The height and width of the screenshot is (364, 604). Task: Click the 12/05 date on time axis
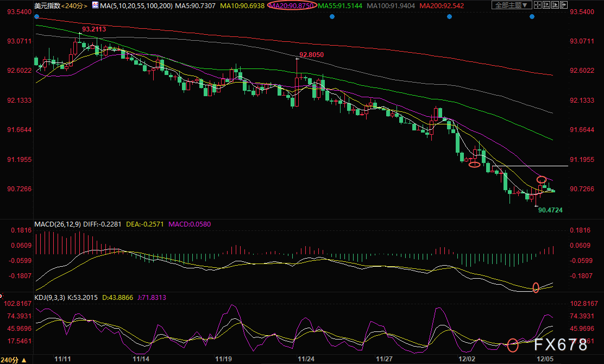click(x=545, y=359)
